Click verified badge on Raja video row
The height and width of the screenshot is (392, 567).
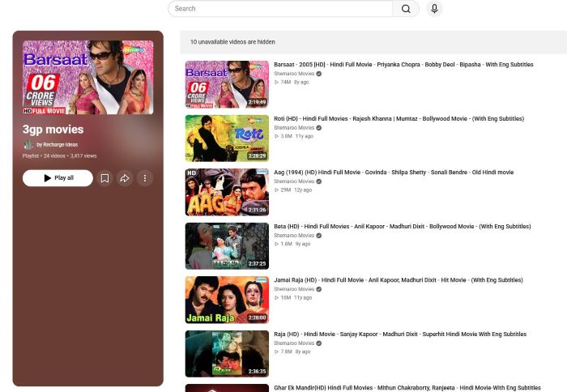click(x=319, y=343)
